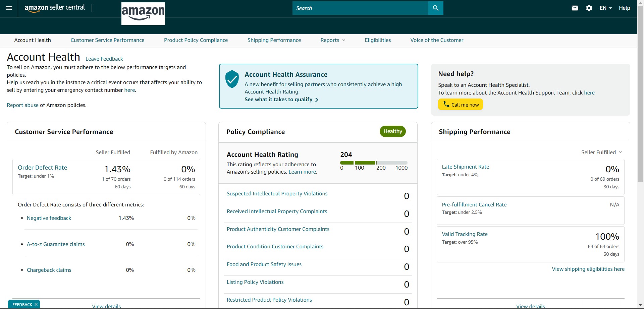This screenshot has height=309, width=644.
Task: Open the Valid Tracking Rate link
Action: coord(465,234)
